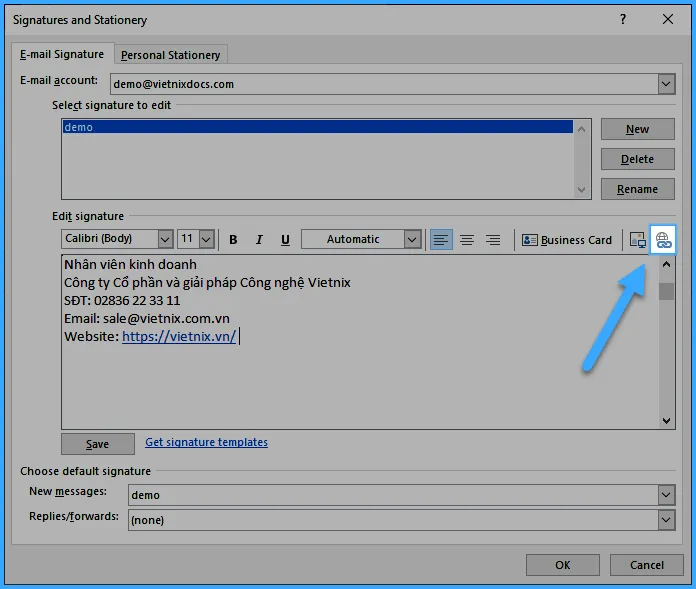The height and width of the screenshot is (589, 696).
Task: Toggle underline formatting for signature text
Action: [x=285, y=240]
